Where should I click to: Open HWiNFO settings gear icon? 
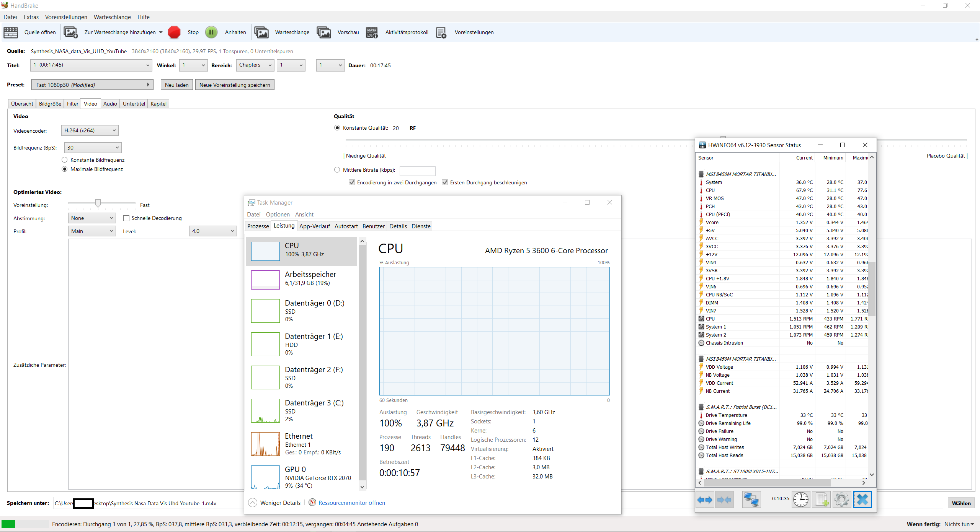841,499
